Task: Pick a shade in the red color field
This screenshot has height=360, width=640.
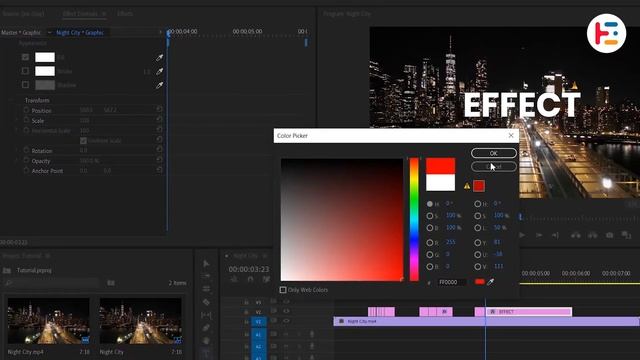Action: 342,220
